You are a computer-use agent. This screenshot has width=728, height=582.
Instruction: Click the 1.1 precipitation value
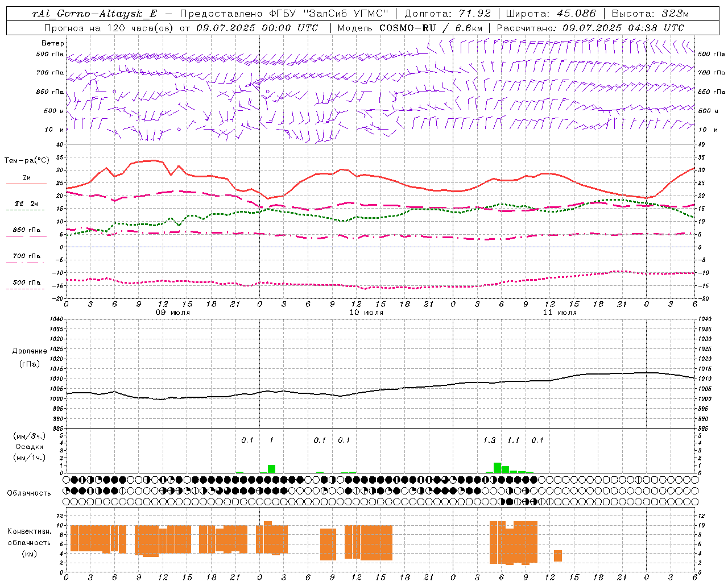[x=513, y=440]
